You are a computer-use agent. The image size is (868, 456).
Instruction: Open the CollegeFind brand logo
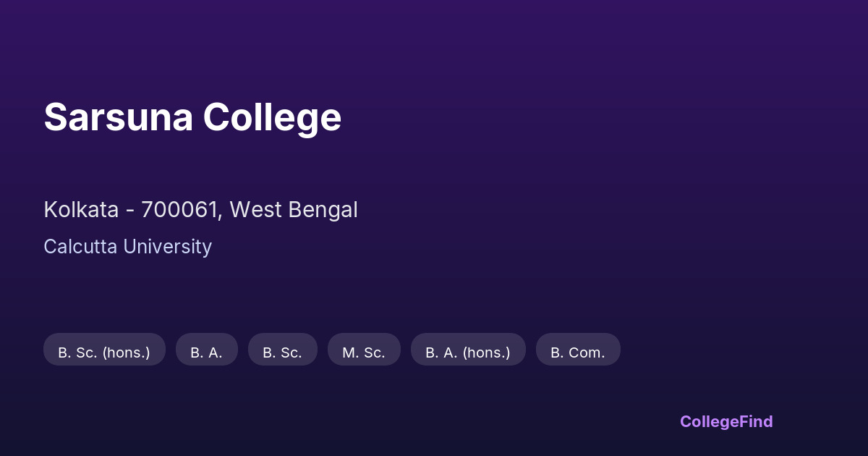click(726, 421)
